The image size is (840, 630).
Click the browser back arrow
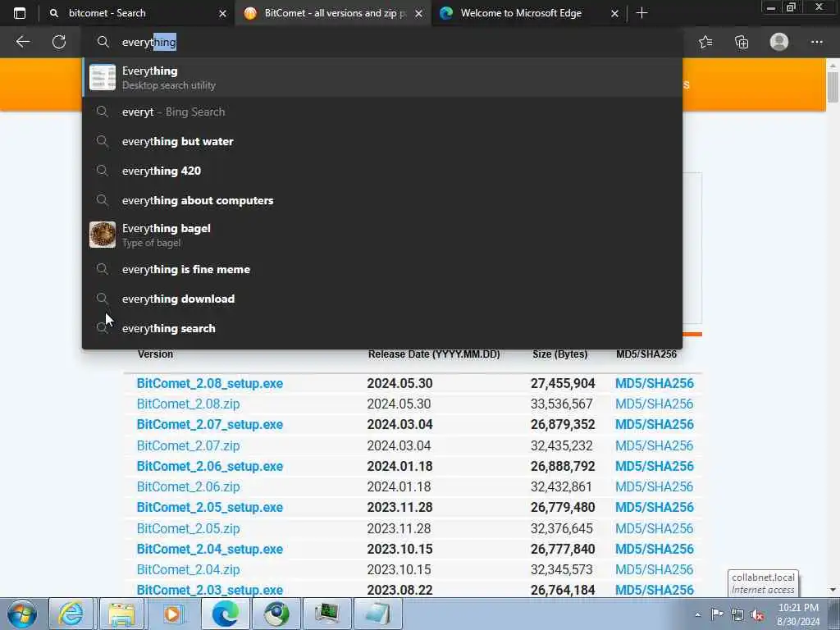point(22,42)
